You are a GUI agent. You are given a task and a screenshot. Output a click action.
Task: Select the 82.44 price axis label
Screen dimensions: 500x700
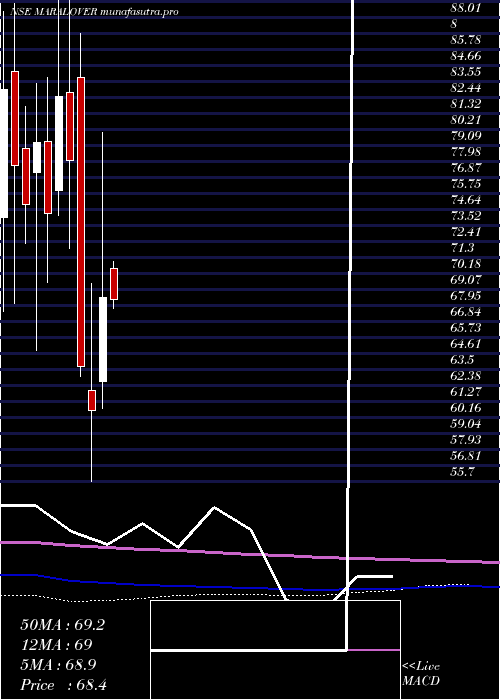point(466,88)
